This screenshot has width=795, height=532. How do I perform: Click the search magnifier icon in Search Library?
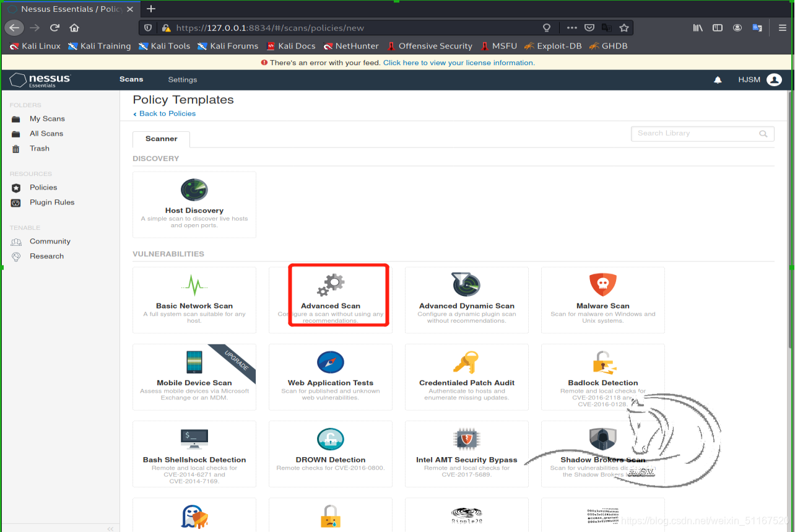[x=763, y=134]
